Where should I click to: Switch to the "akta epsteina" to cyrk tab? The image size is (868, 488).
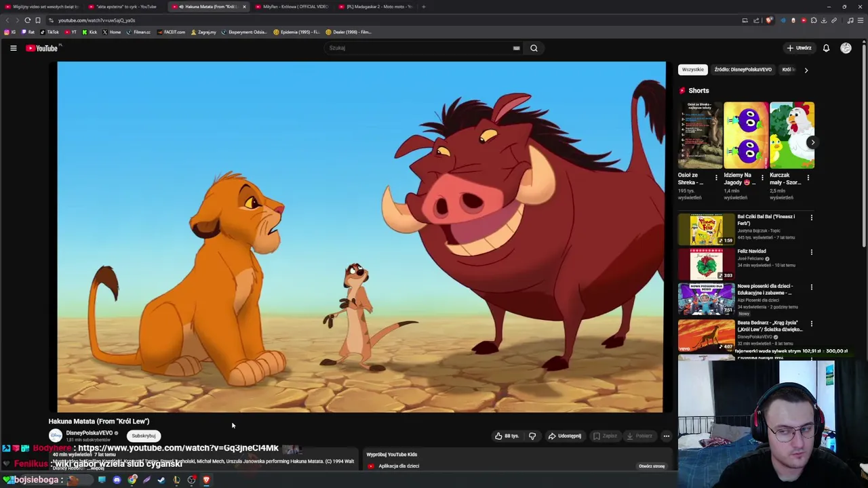pyautogui.click(x=126, y=7)
